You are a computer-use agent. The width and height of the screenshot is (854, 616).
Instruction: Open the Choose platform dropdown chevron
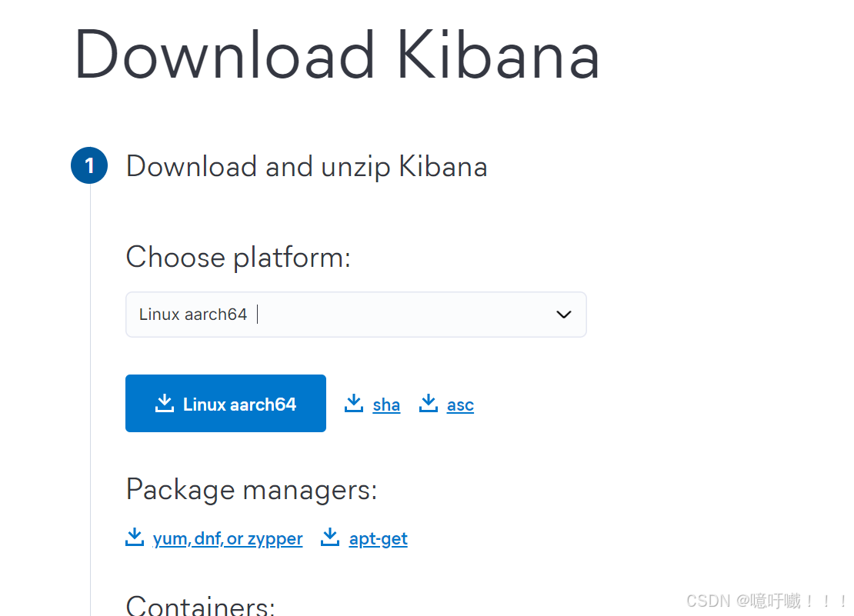pyautogui.click(x=563, y=315)
